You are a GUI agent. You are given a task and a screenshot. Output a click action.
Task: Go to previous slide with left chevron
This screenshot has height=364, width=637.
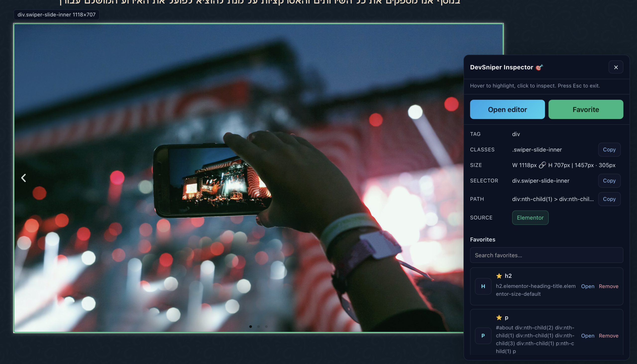point(24,178)
